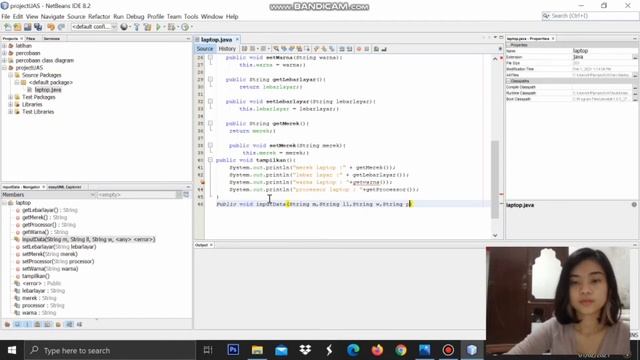
Task: Click the Search (Ctrl+I) field
Action: tap(590, 16)
